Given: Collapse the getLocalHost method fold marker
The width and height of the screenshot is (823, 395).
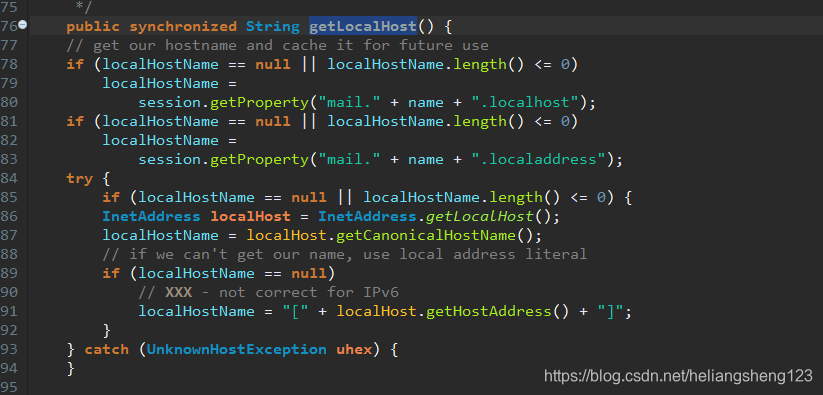Looking at the screenshot, I should (x=23, y=24).
